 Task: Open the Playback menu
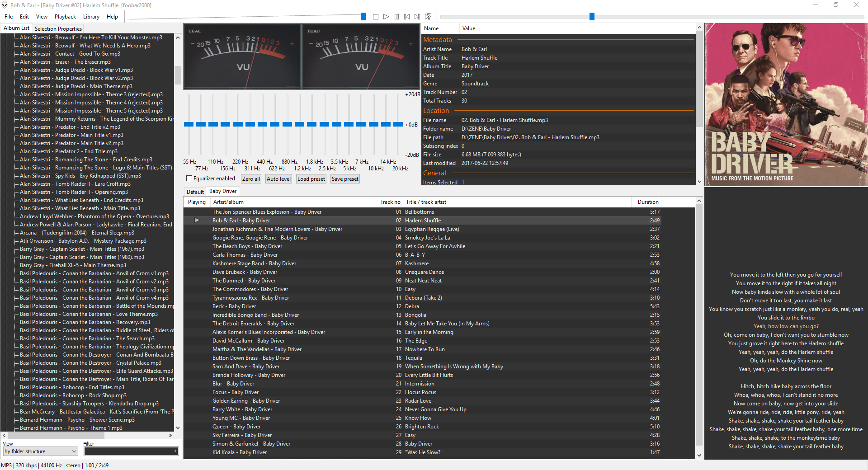tap(66, 17)
